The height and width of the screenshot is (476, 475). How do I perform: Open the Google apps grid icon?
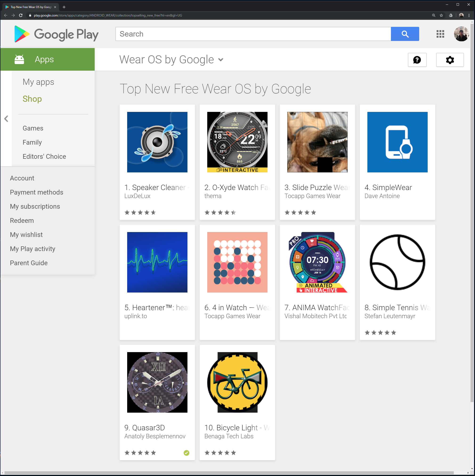[440, 34]
